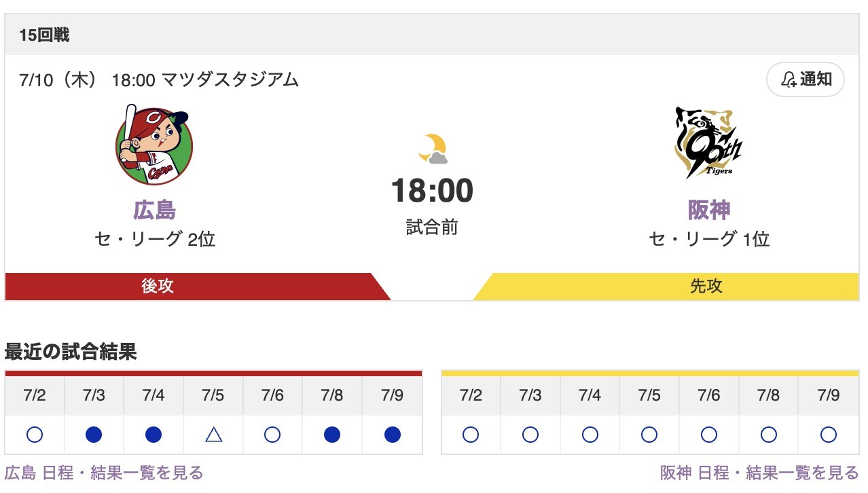The height and width of the screenshot is (493, 868).
Task: Click the night weather moon-cloud icon
Action: tap(433, 149)
